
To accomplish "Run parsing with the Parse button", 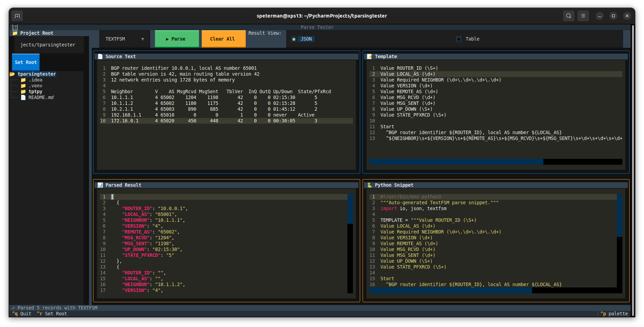I will (x=177, y=39).
